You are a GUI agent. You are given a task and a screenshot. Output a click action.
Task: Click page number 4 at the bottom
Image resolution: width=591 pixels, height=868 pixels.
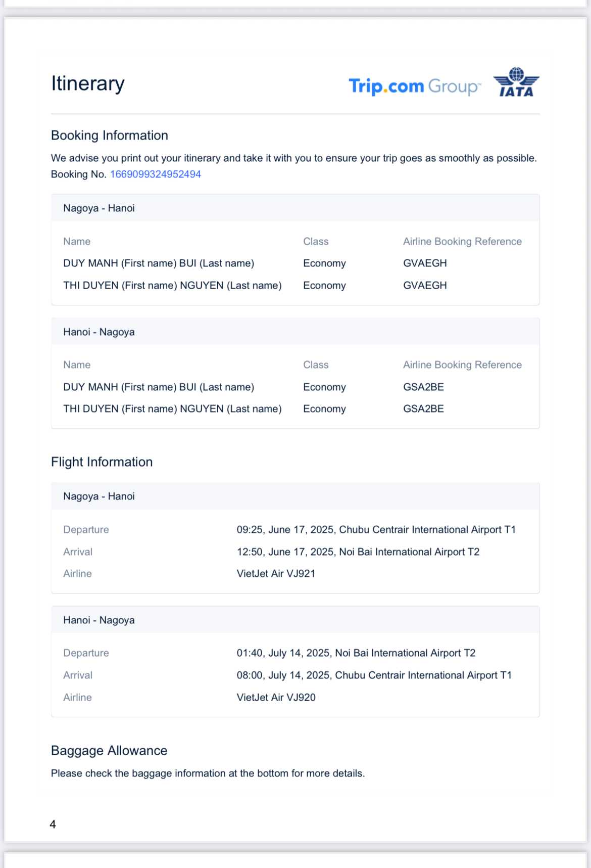pyautogui.click(x=53, y=825)
